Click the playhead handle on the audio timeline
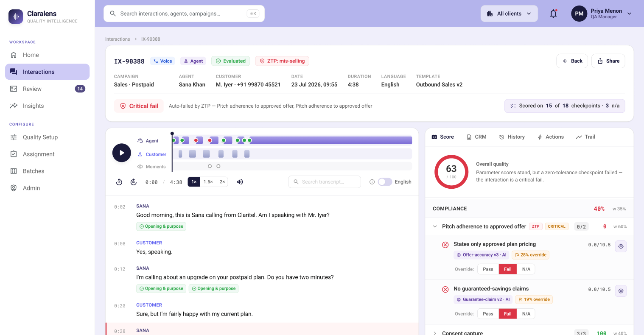This screenshot has height=335, width=644. pos(172,134)
